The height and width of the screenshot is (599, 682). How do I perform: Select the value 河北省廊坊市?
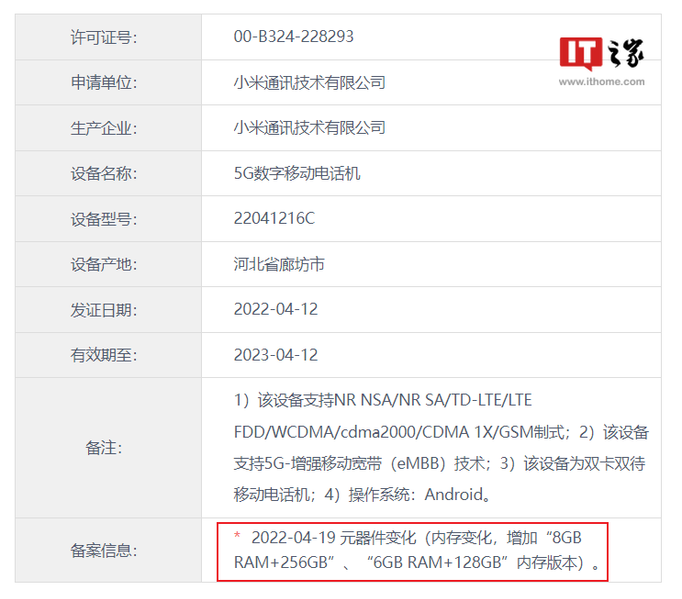pyautogui.click(x=279, y=264)
